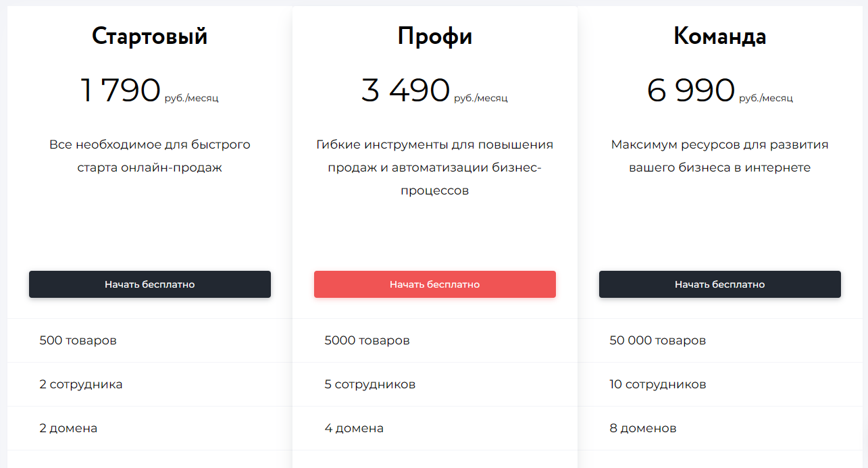Select the "Стартовый" plan heading
The image size is (868, 468).
[149, 36]
